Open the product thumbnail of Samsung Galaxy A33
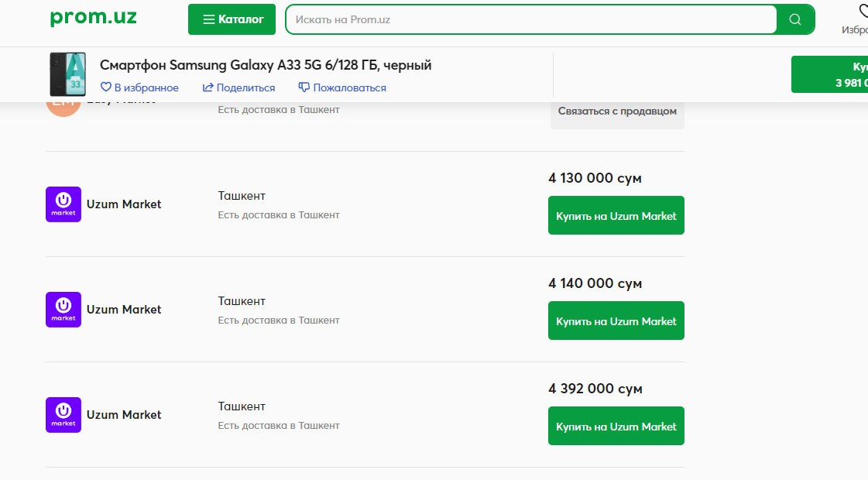868x480 pixels. [67, 74]
